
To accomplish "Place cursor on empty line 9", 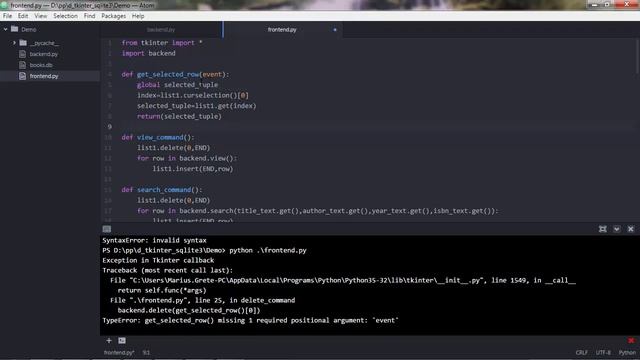I will tap(376, 127).
